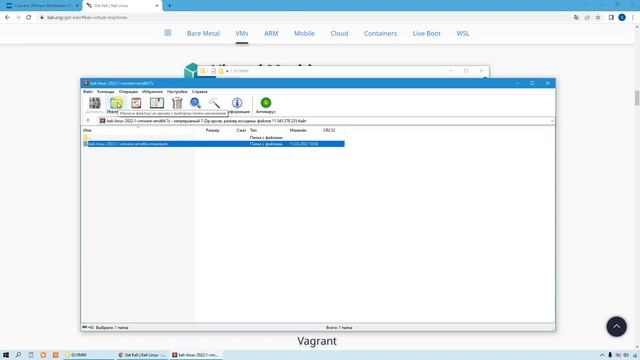Expand the archive path dropdown arrow
Screen dimensions: 640x360
tap(552, 121)
